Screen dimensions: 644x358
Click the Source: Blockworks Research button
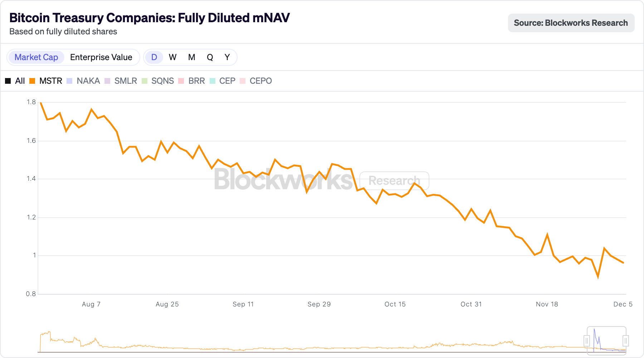pyautogui.click(x=571, y=23)
